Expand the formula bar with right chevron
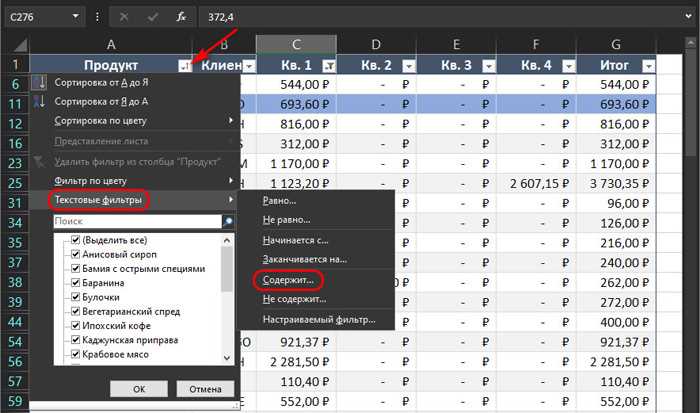 click(x=688, y=17)
